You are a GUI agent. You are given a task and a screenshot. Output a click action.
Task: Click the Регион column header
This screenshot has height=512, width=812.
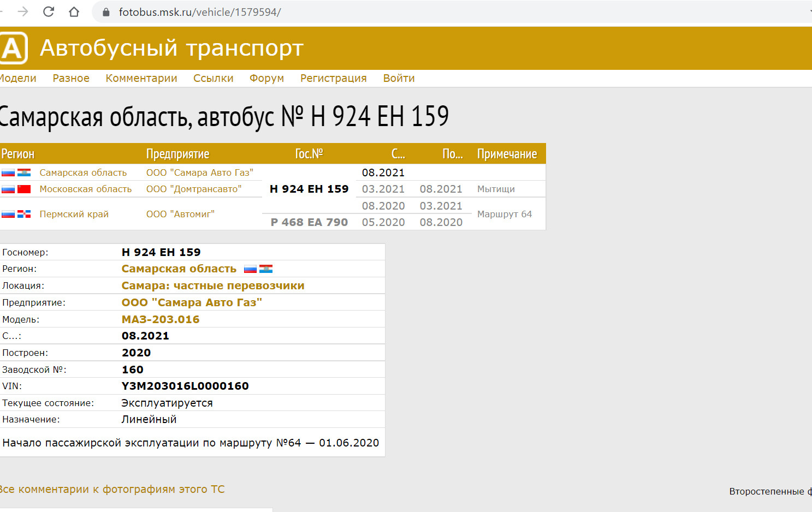[18, 154]
